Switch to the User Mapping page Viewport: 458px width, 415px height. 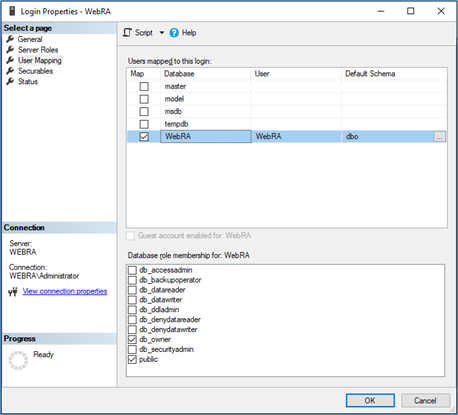[x=40, y=60]
